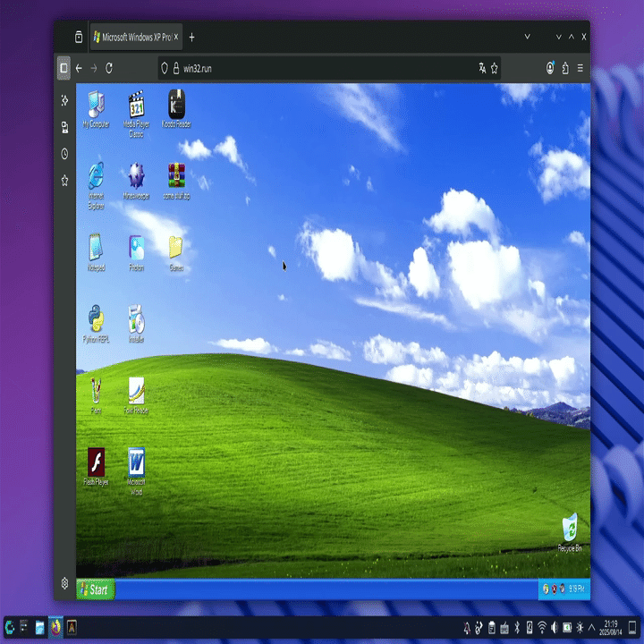Select the Friction desktop icon
Screen dimensions: 644x644
click(136, 252)
